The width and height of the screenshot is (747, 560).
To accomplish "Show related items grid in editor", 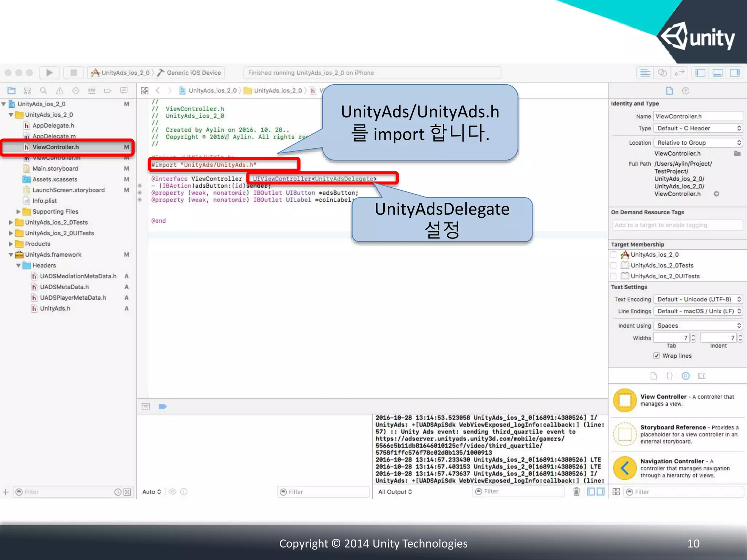I will 145,90.
